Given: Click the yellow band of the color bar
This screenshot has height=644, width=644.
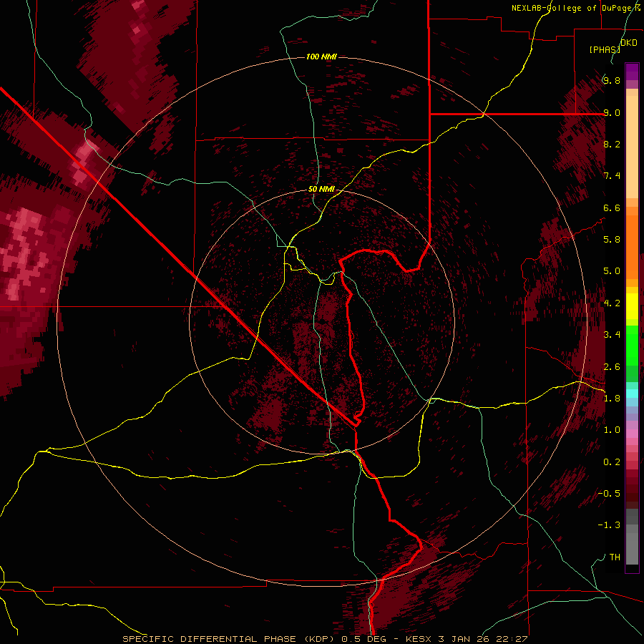Looking at the screenshot, I should [632, 306].
